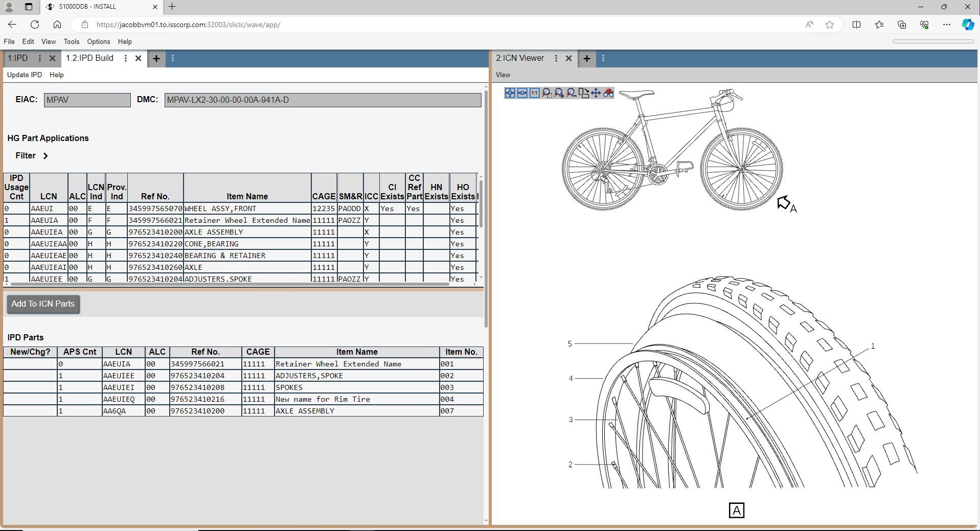This screenshot has height=531, width=980.
Task: Click the Add To ICN Parts button
Action: [42, 304]
